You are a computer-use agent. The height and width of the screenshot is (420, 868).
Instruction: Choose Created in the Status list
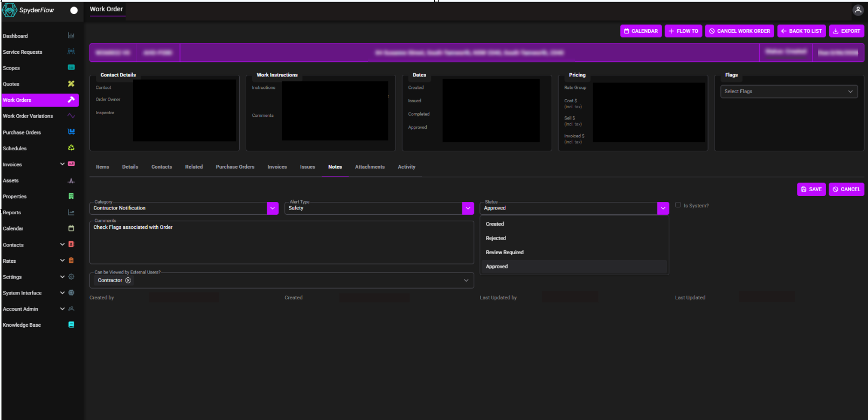coord(574,224)
